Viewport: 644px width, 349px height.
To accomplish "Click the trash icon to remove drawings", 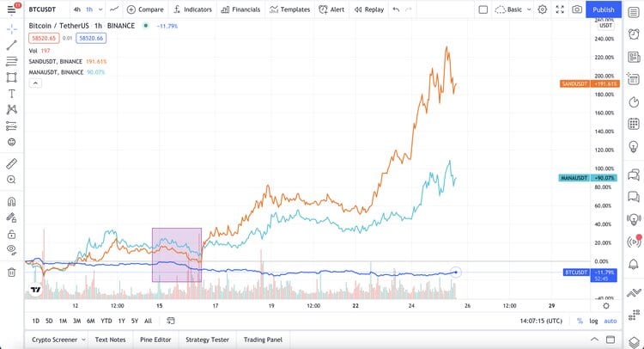I will point(12,272).
